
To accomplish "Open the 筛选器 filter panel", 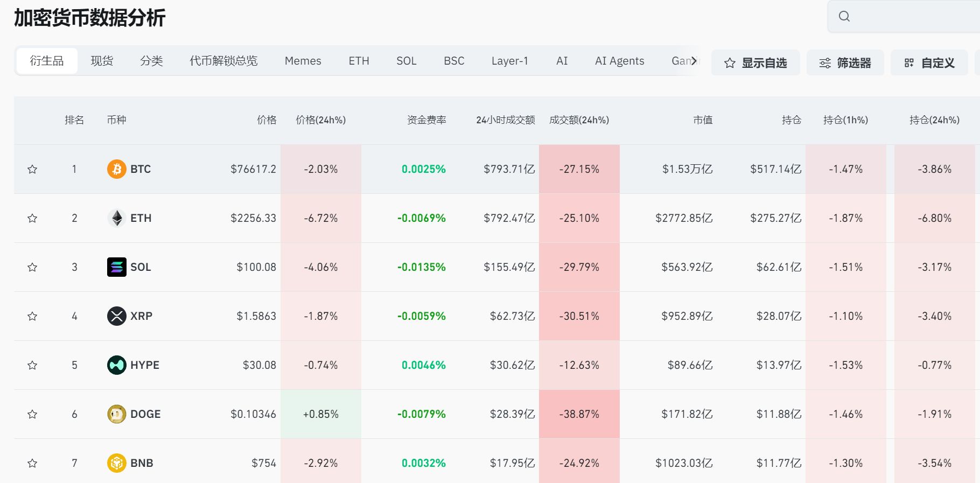I will pos(845,63).
